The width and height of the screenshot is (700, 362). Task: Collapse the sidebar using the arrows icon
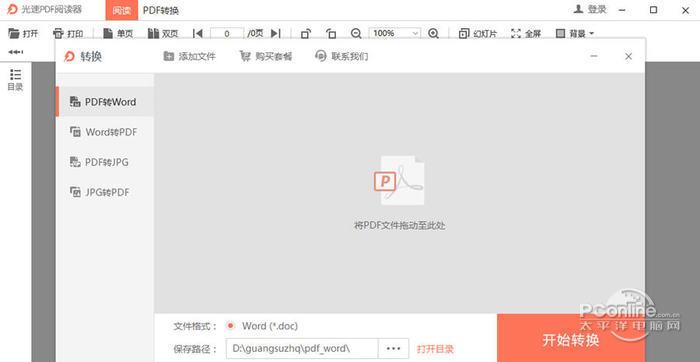coord(16,52)
